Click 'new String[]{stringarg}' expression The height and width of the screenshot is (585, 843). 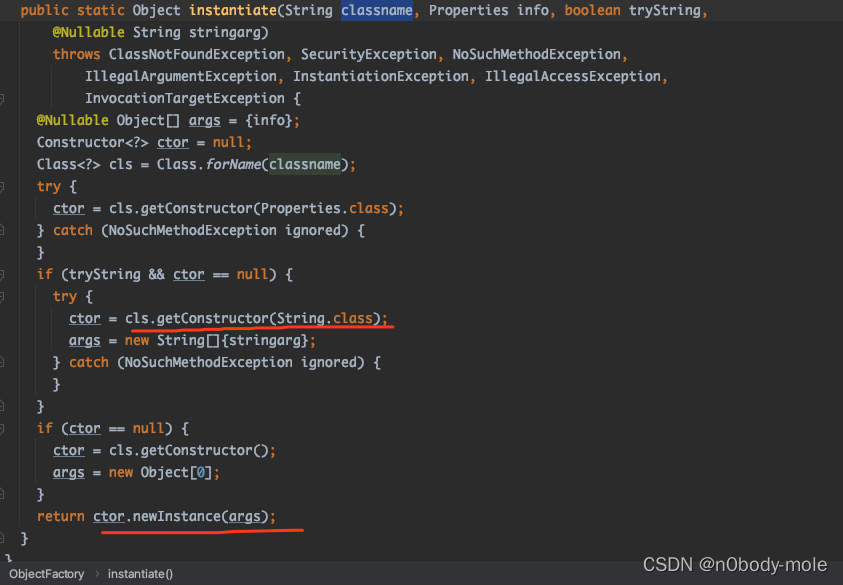(217, 341)
